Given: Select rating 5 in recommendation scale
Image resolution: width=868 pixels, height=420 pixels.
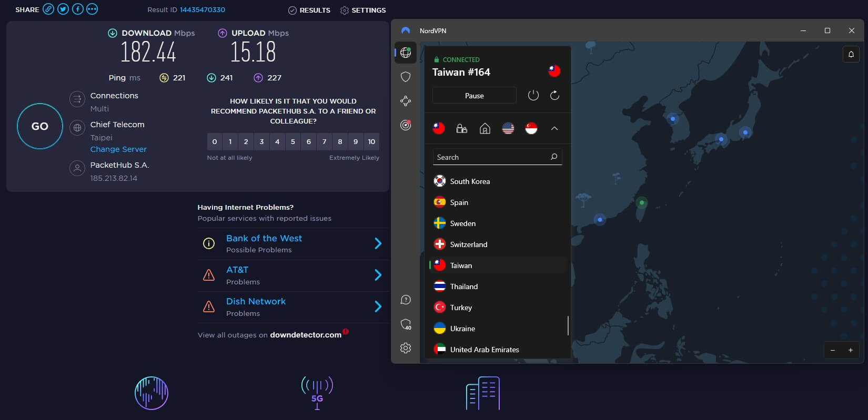Looking at the screenshot, I should click(x=293, y=142).
